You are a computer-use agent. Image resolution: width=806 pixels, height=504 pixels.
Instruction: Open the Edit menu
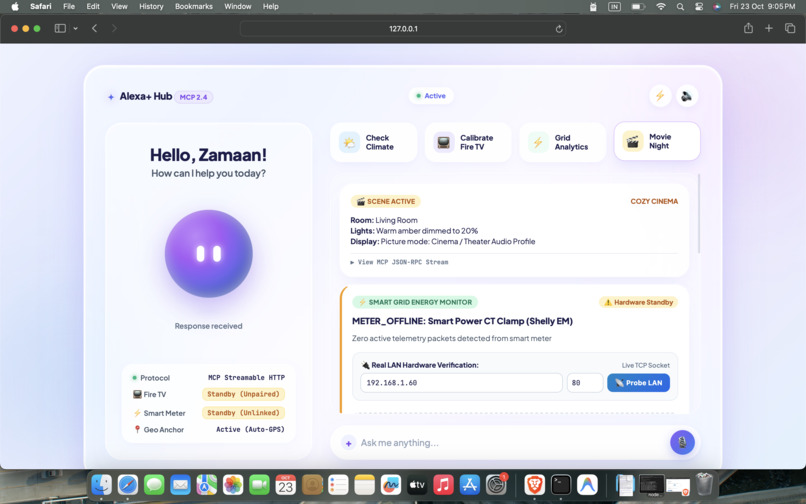[93, 7]
